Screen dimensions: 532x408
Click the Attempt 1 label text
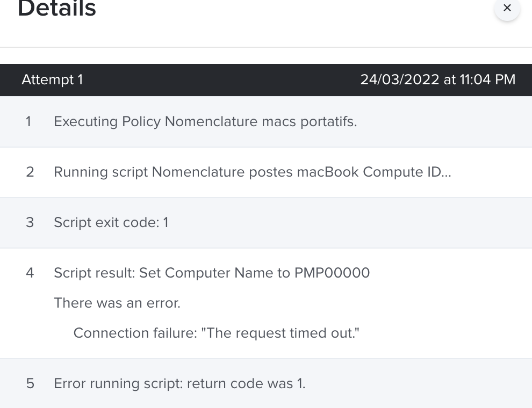[52, 80]
